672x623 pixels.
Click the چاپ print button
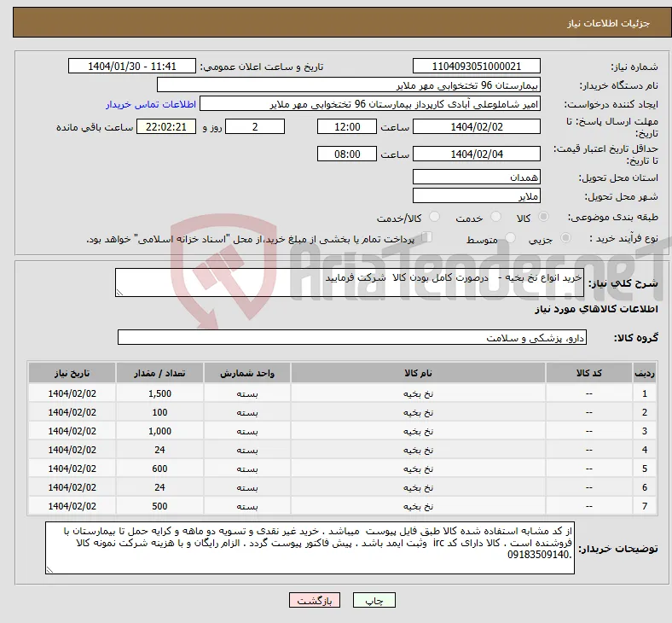374,600
